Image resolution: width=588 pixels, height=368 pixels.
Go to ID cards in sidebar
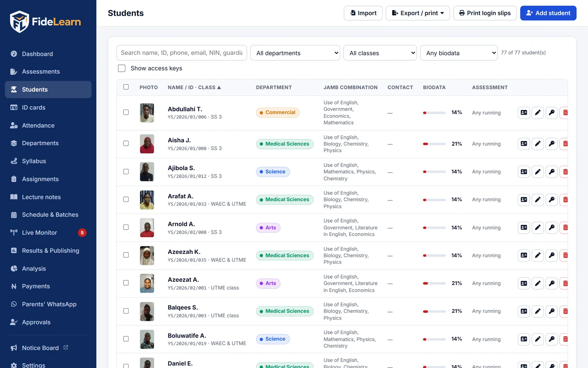point(48,107)
